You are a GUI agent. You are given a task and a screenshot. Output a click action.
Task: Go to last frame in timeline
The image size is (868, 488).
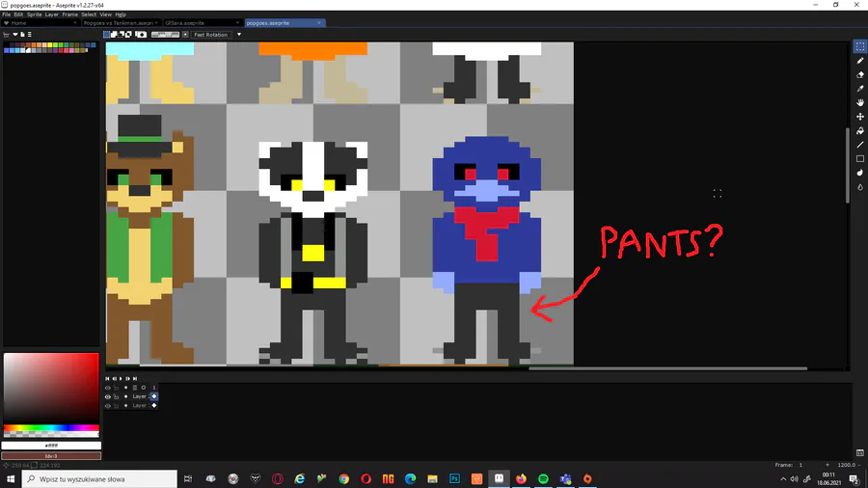click(134, 378)
